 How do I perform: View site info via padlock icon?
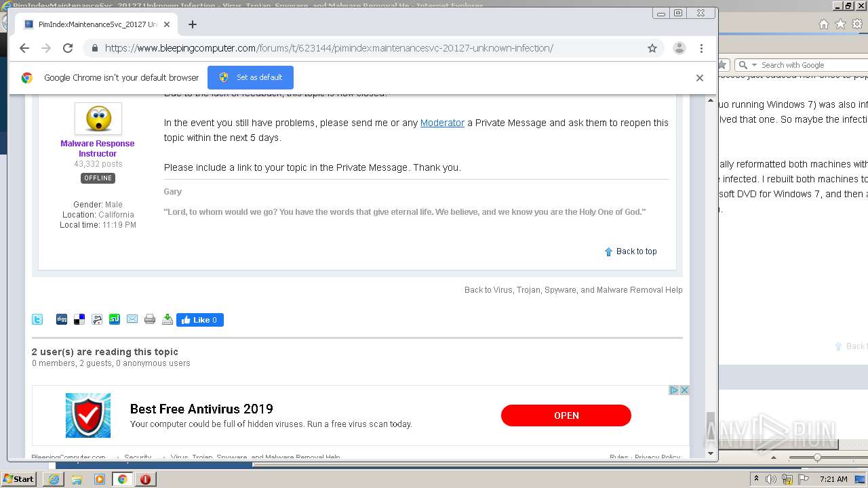coord(95,48)
